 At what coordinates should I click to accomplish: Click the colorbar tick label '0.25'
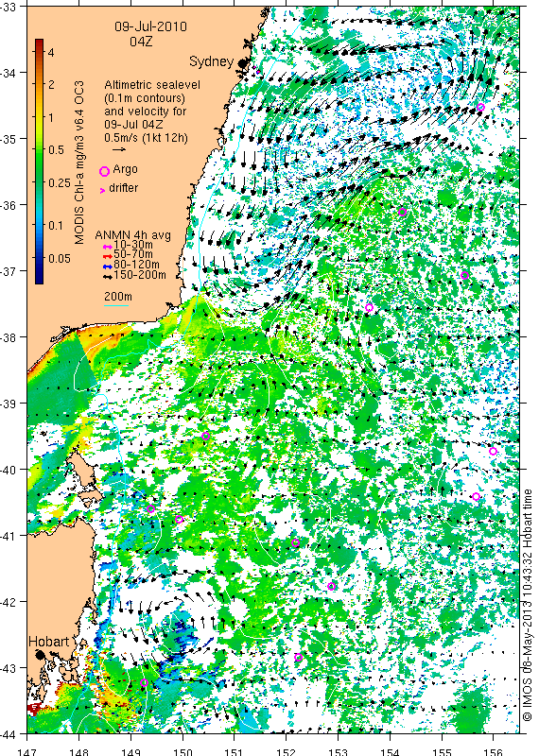coord(59,182)
